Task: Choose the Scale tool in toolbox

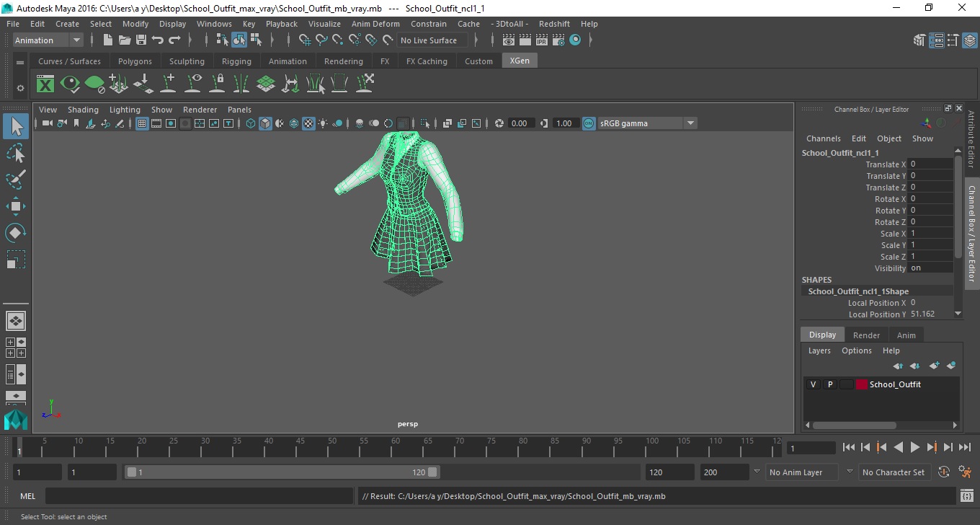Action: [16, 259]
